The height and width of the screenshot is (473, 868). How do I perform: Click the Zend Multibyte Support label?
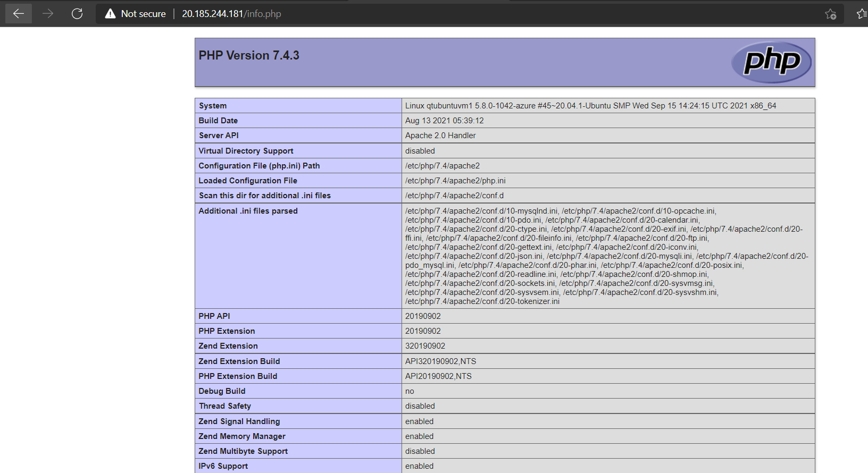pos(243,451)
